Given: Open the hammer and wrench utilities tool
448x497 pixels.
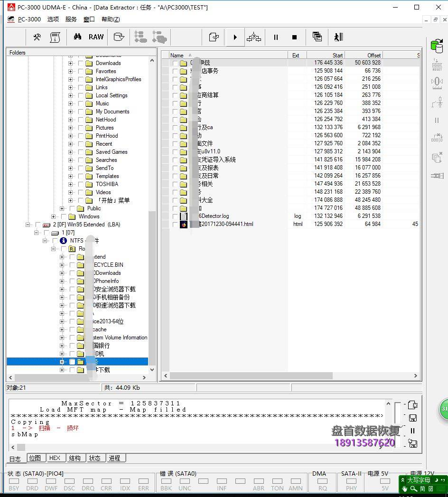Looking at the screenshot, I should (x=37, y=37).
